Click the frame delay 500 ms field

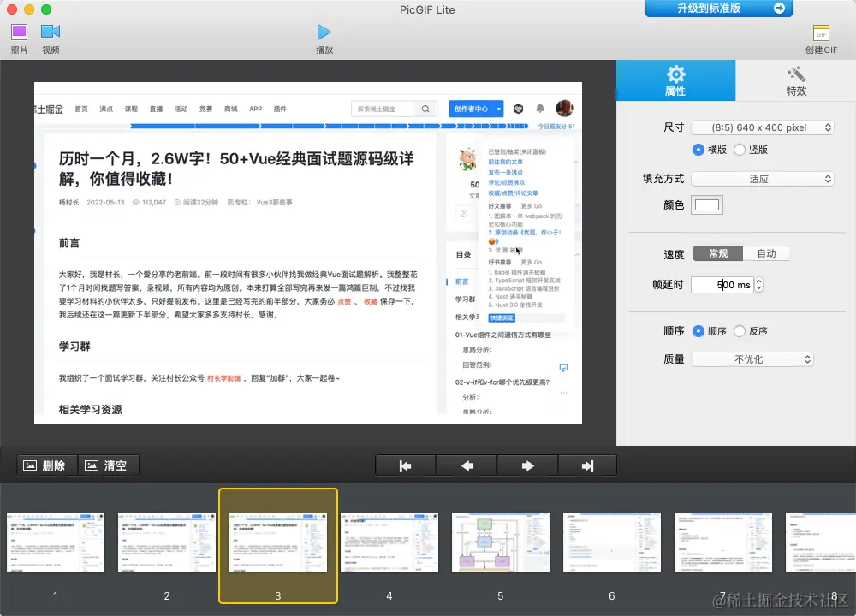722,285
